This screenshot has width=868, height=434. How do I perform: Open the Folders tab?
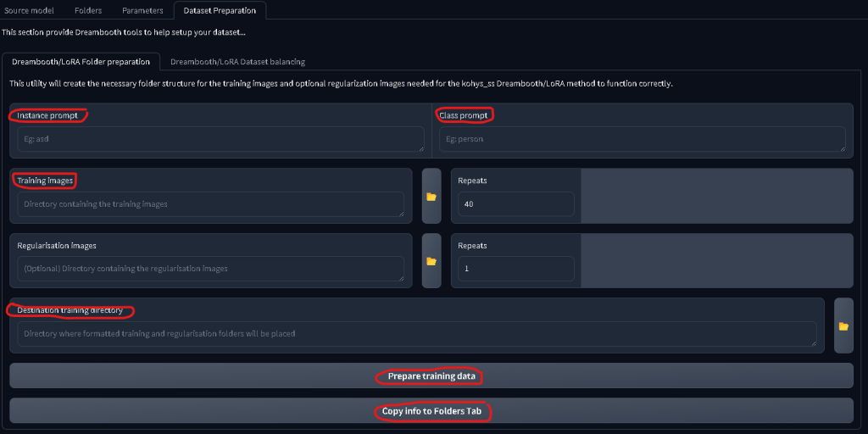(x=88, y=10)
